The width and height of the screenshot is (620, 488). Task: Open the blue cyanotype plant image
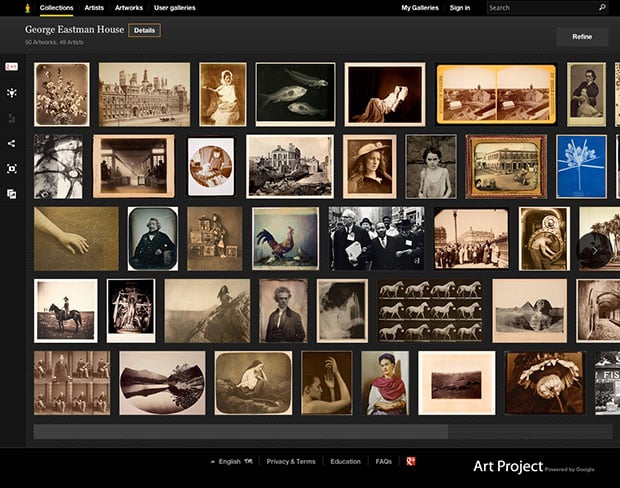[581, 166]
